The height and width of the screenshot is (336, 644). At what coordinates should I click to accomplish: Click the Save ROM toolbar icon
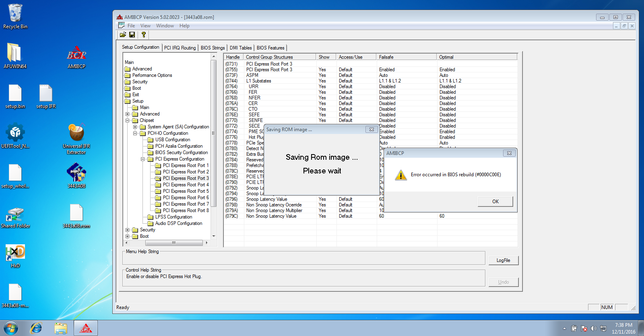coord(132,35)
